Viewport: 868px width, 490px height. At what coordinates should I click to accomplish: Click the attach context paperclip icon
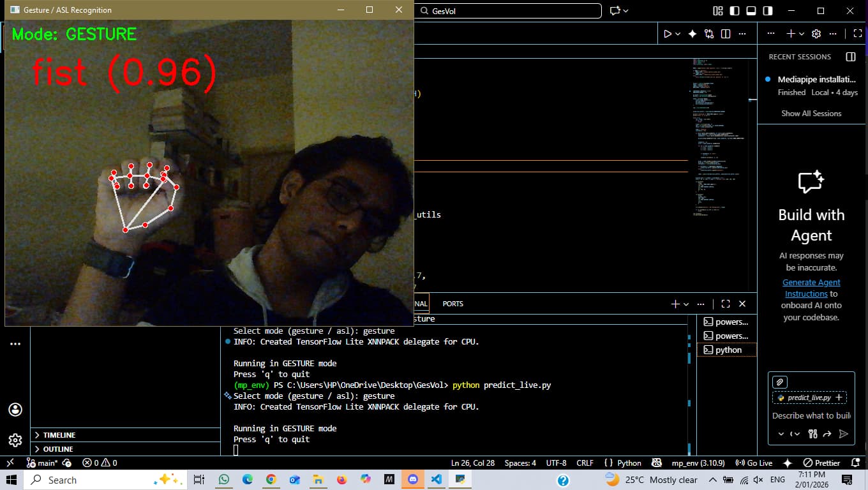779,382
